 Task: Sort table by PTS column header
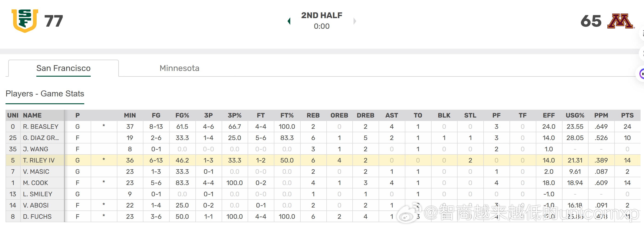click(x=627, y=115)
